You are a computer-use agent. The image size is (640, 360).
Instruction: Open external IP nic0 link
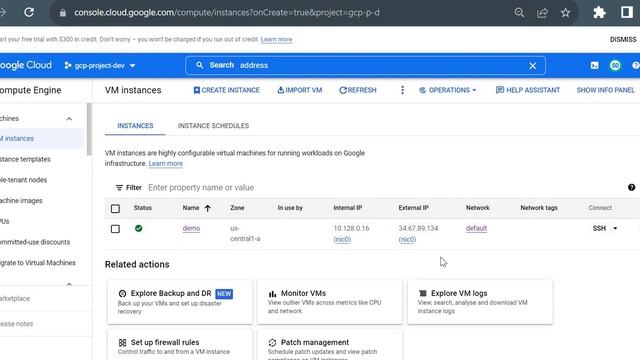(407, 239)
